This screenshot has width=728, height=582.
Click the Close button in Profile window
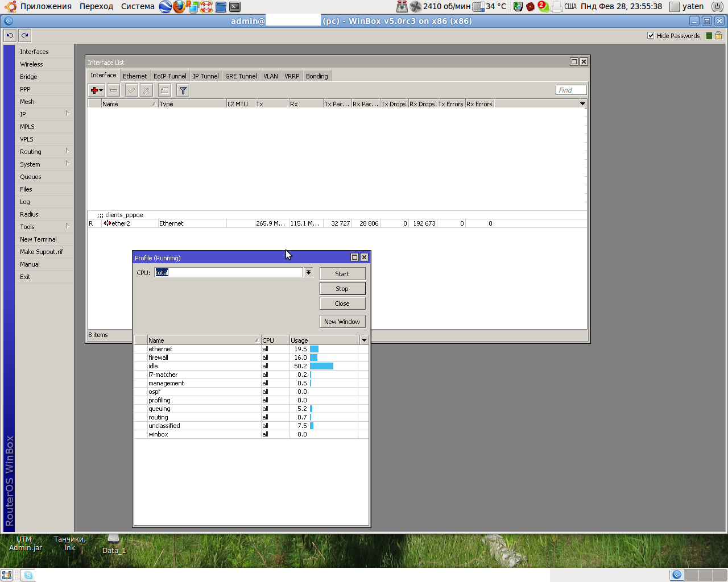tap(342, 304)
